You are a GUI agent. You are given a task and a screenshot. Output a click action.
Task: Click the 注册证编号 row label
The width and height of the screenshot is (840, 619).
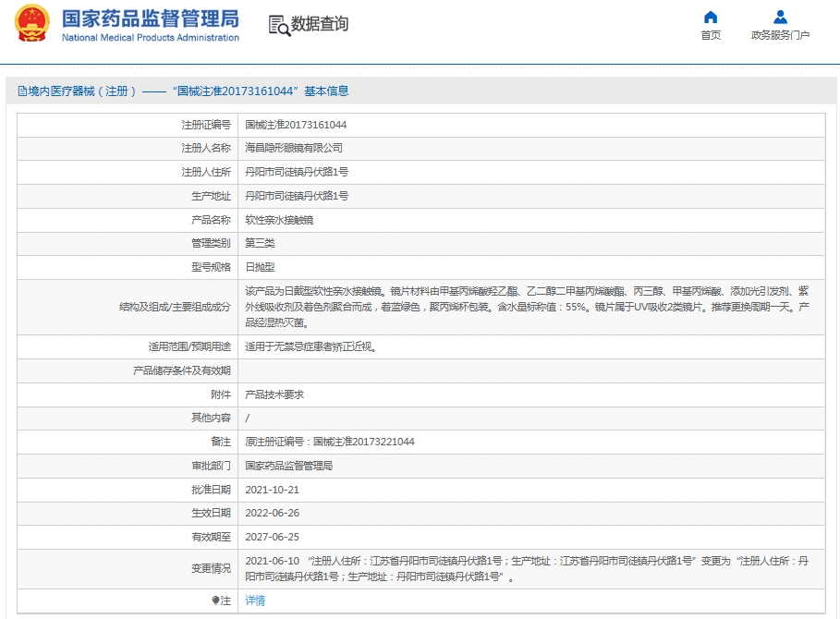click(x=206, y=125)
